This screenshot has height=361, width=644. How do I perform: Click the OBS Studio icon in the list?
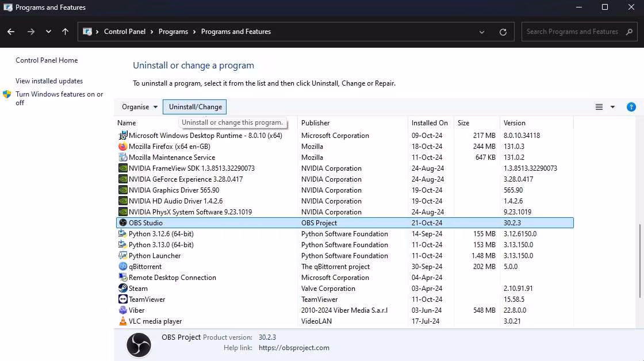[123, 222]
